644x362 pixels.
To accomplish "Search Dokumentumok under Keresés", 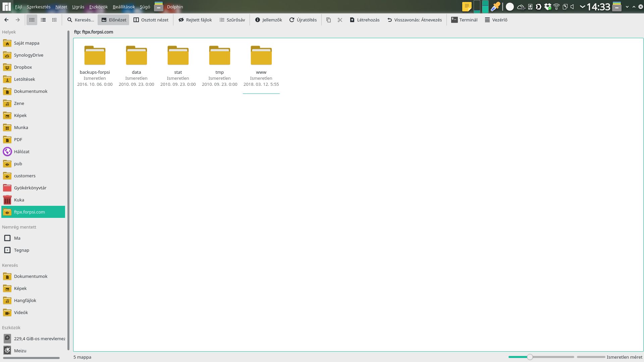I will 33,276.
